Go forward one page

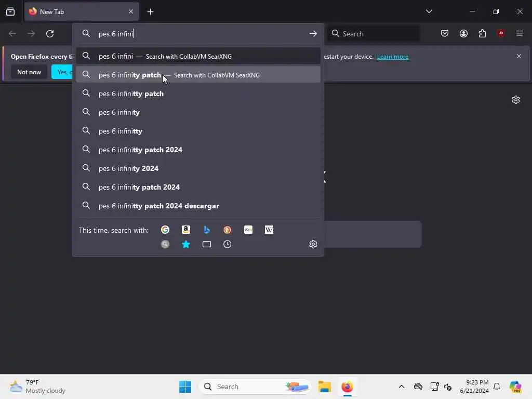pos(31,34)
